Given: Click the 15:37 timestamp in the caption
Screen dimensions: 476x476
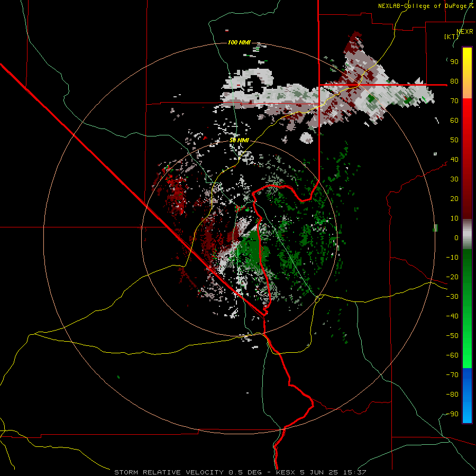Looking at the screenshot, I should [354, 472].
